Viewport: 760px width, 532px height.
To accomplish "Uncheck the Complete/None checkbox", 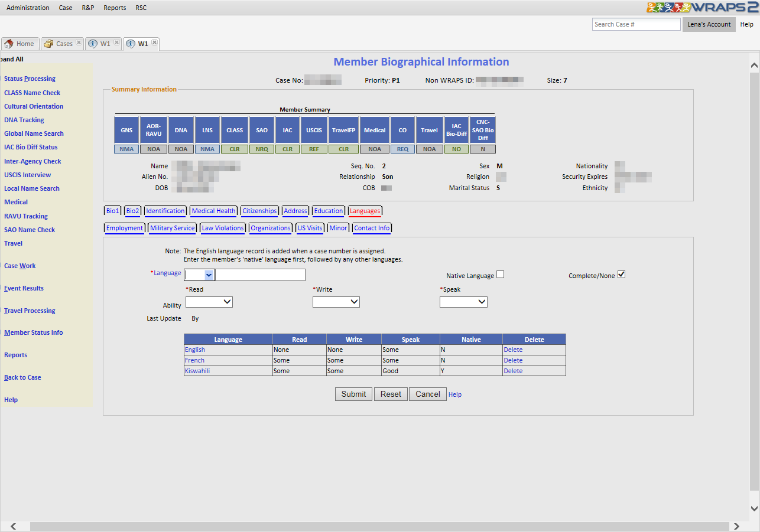I will (x=621, y=275).
